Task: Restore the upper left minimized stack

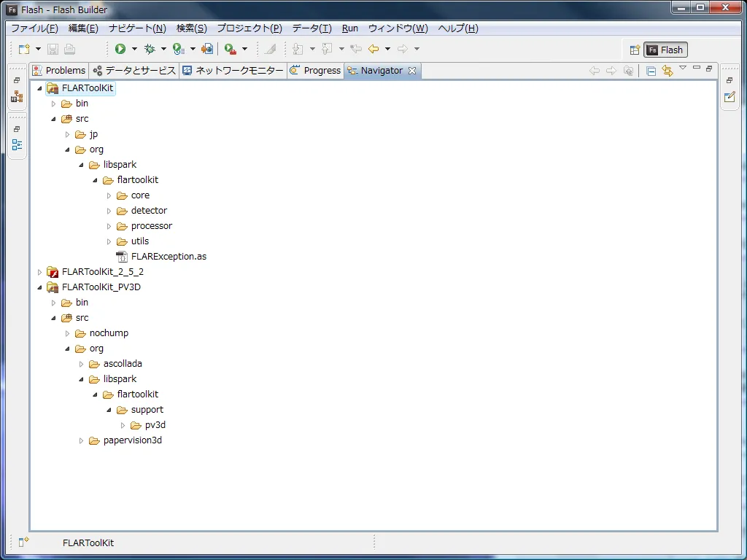Action: 18,80
